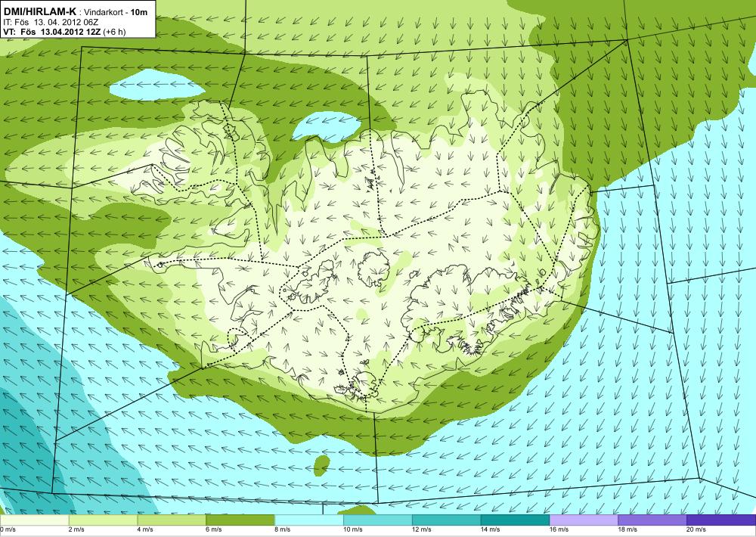Image resolution: width=756 pixels, height=537 pixels.
Task: Click the "14 m/s" legend label
Action: point(491,529)
